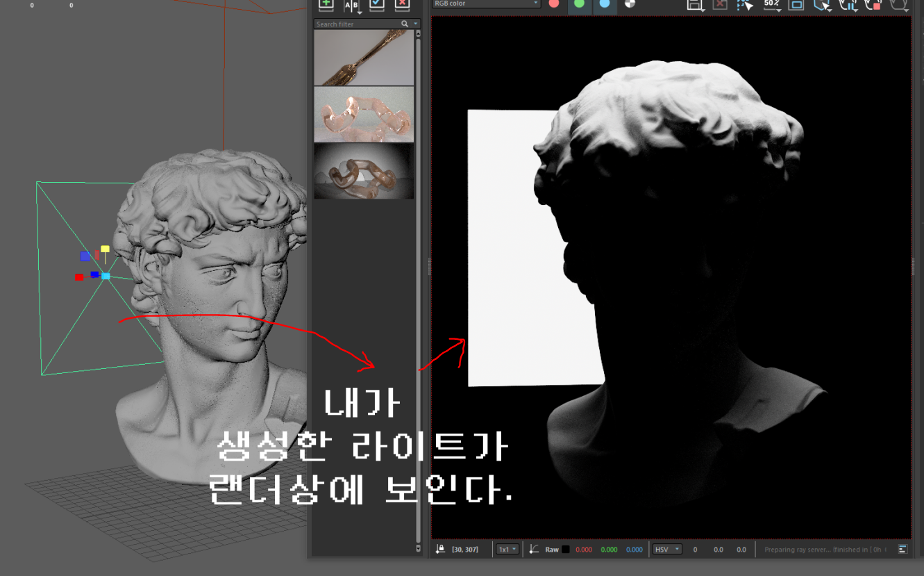The height and width of the screenshot is (576, 924).
Task: Toggle the green channel display
Action: [x=579, y=3]
